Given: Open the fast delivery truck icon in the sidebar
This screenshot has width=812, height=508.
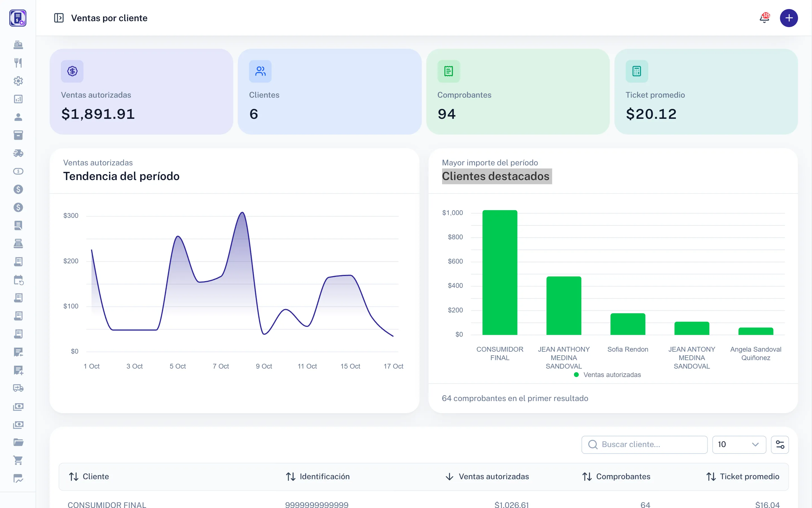Looking at the screenshot, I should tap(18, 153).
